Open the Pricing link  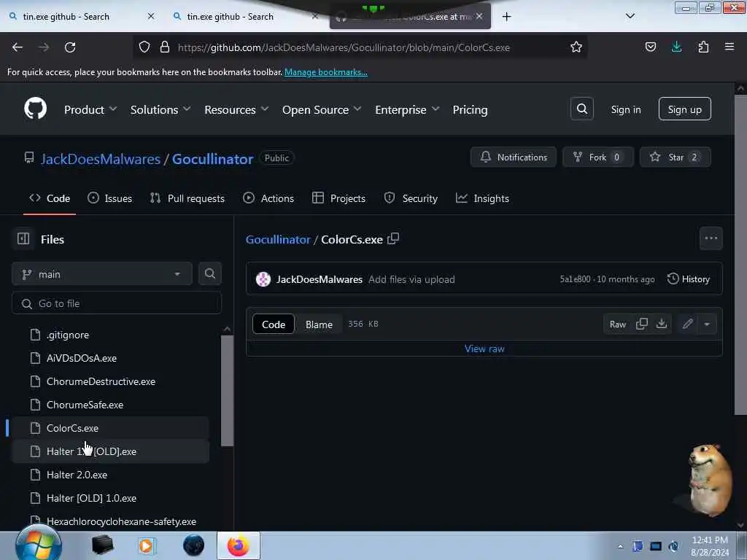coord(470,109)
